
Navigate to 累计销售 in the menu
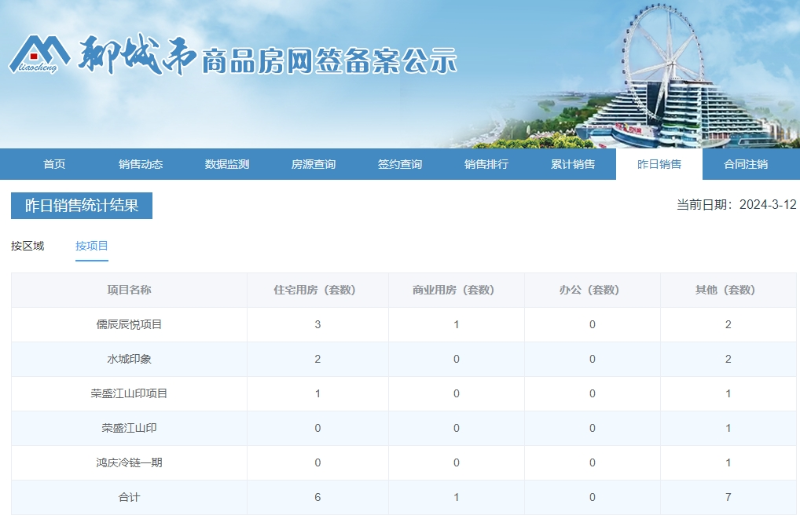tap(573, 164)
